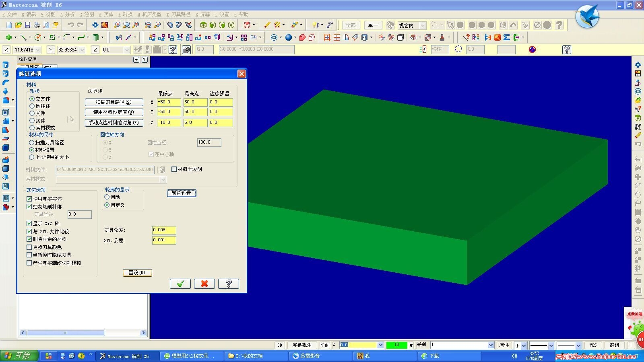Select the 圆柱体 shape radio button
The width and height of the screenshot is (644, 362).
pyautogui.click(x=32, y=106)
